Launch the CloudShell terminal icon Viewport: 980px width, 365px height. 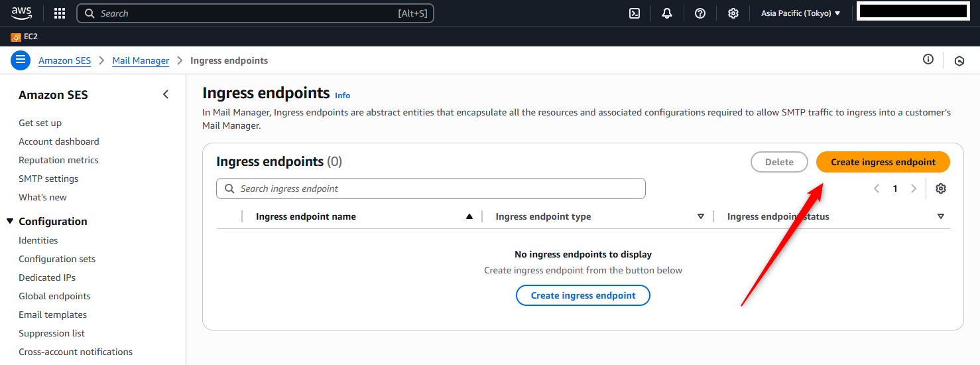click(x=635, y=13)
